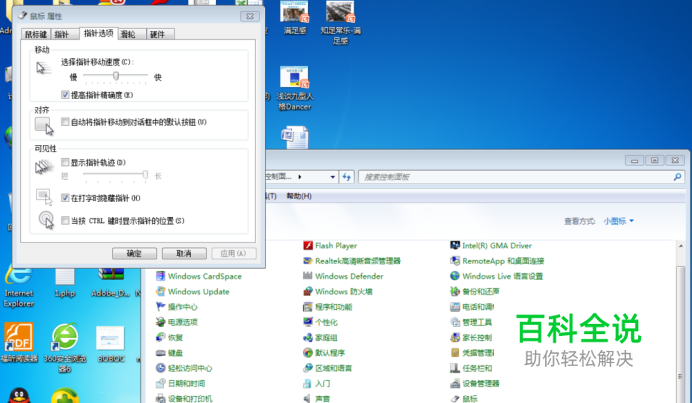Open Windows Defender in Control Panel

(343, 276)
